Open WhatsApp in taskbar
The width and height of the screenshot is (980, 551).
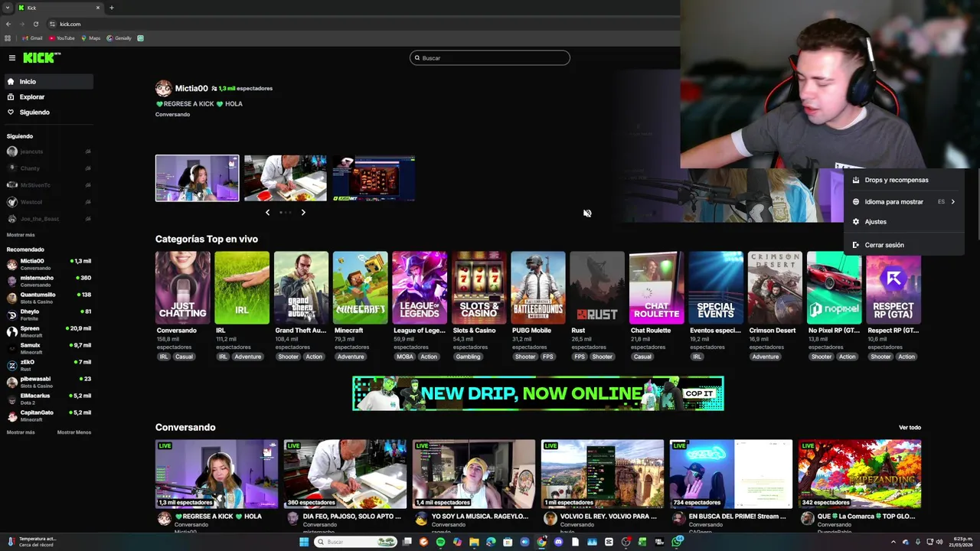coord(677,542)
